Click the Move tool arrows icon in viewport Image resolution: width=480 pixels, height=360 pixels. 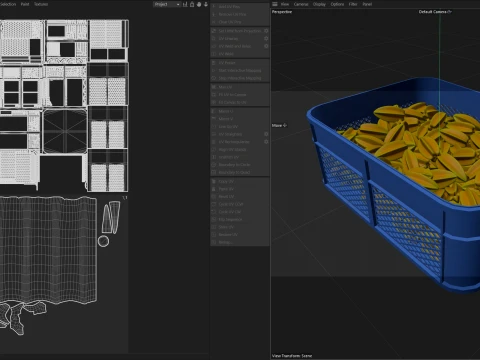click(x=285, y=125)
